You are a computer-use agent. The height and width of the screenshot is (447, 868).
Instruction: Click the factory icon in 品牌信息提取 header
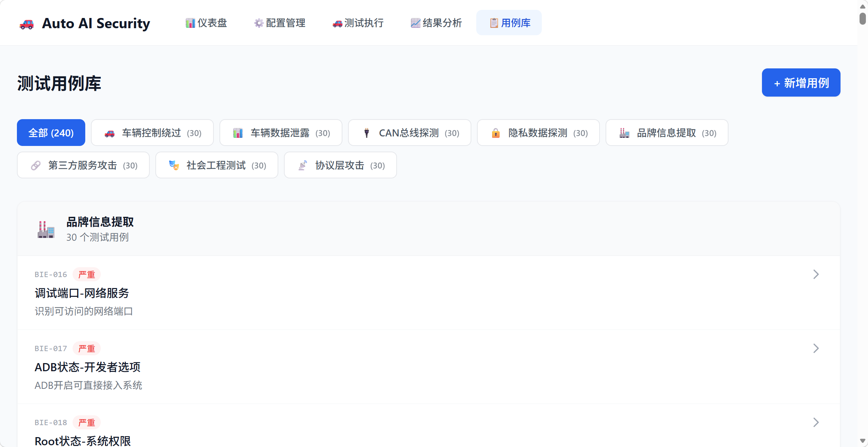click(46, 229)
